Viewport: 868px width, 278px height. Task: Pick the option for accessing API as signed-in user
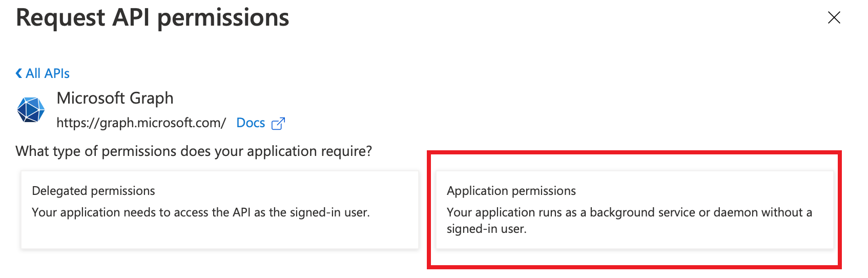[220, 210]
